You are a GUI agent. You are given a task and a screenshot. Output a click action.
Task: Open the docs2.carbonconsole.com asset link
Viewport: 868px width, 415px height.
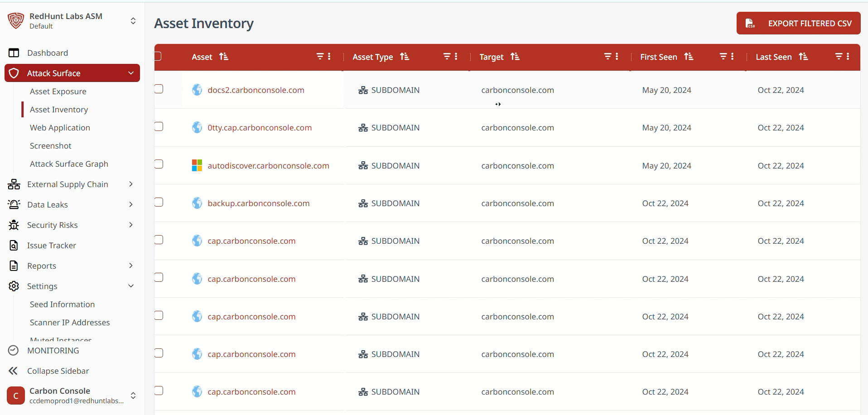coord(256,90)
